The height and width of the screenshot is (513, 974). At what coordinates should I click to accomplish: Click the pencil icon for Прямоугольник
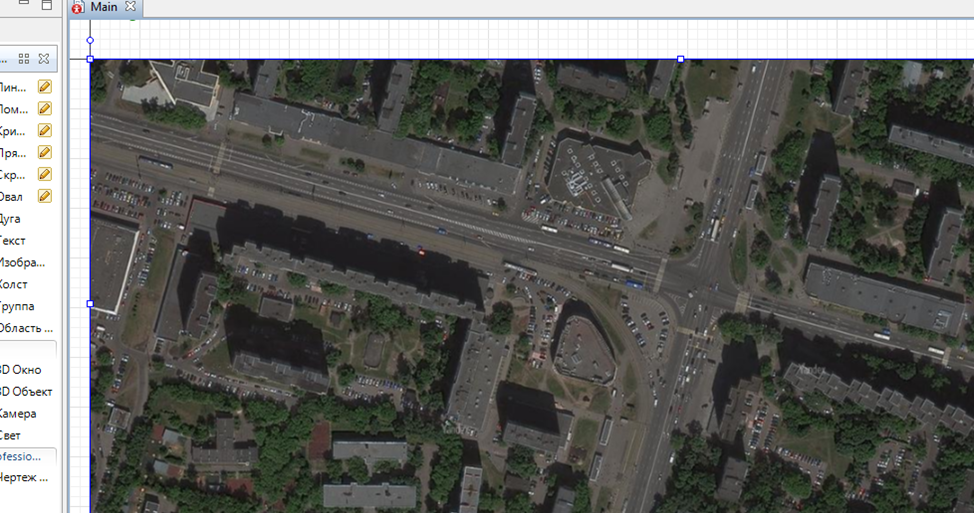[44, 152]
